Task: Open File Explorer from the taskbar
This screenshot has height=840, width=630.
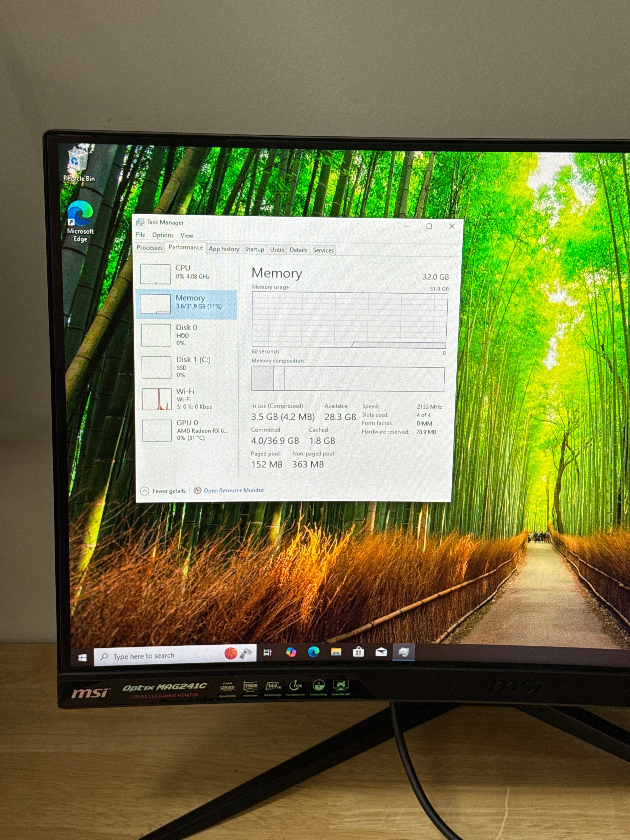Action: click(x=336, y=652)
